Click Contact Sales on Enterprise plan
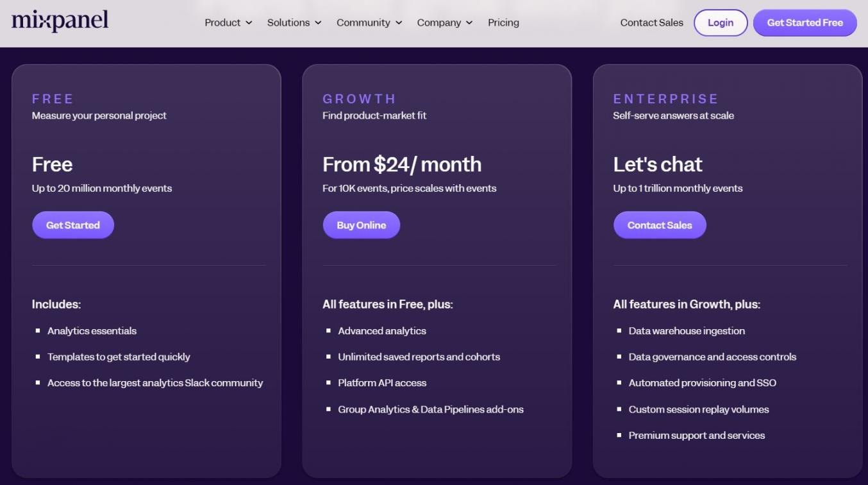The width and height of the screenshot is (868, 485). [x=660, y=225]
